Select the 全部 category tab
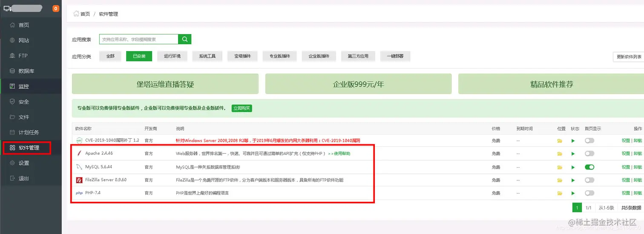Viewport: 644px width, 234px height. [110, 56]
